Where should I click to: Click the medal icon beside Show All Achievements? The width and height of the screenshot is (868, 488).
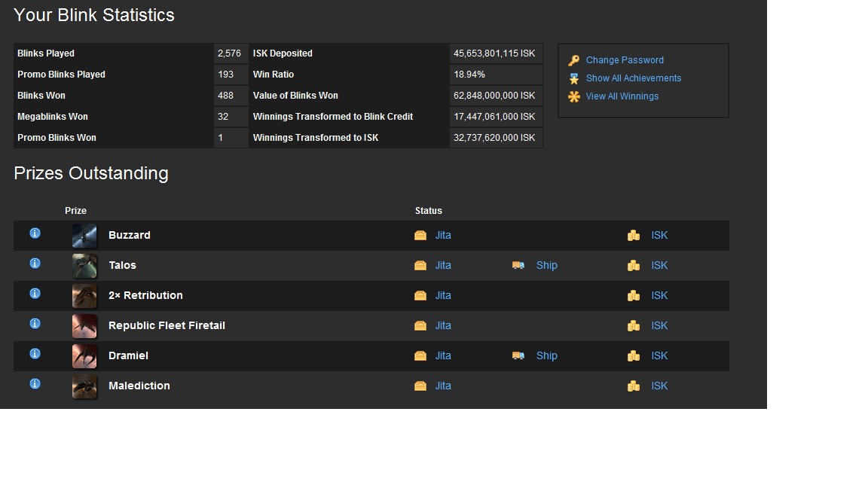574,78
